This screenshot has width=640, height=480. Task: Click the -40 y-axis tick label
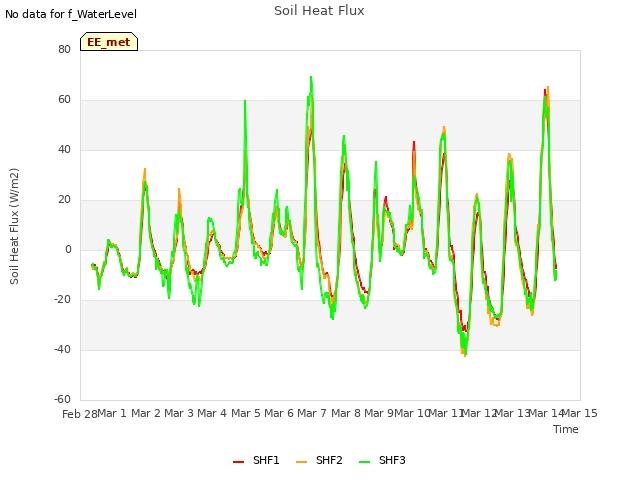click(62, 349)
